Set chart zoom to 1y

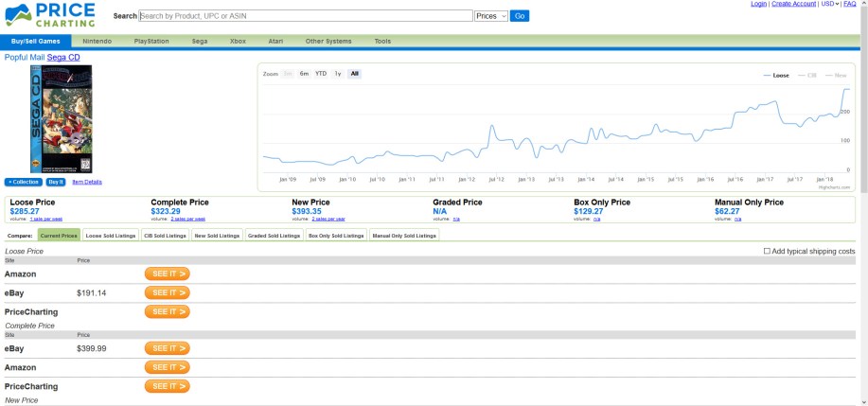coord(338,74)
